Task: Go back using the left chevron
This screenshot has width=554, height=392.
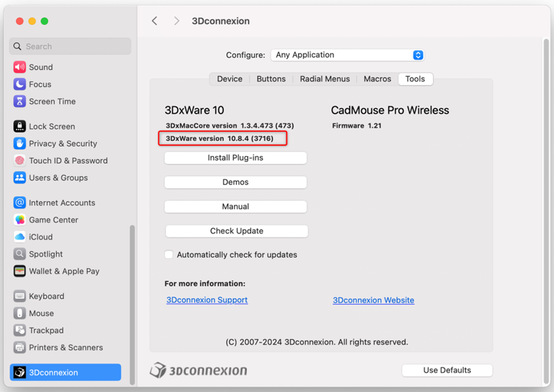Action: 155,21
